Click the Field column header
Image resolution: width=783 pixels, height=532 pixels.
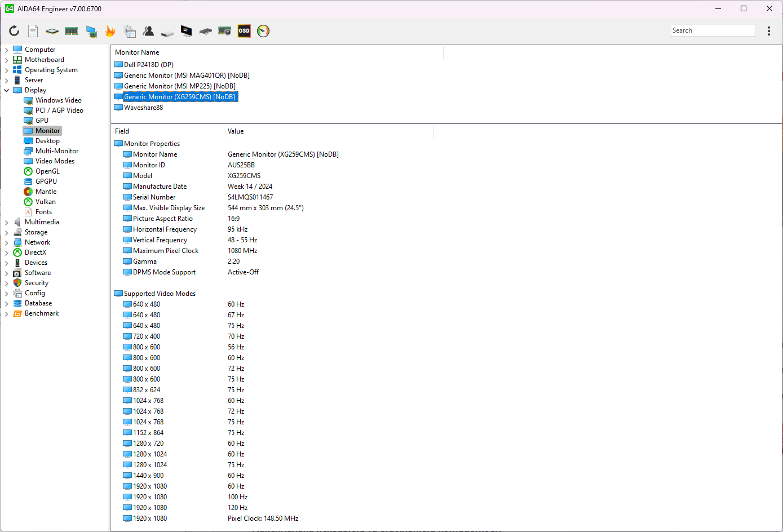(167, 131)
